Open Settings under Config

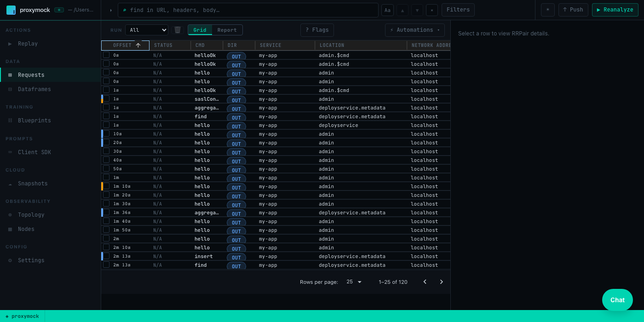[x=50, y=260]
